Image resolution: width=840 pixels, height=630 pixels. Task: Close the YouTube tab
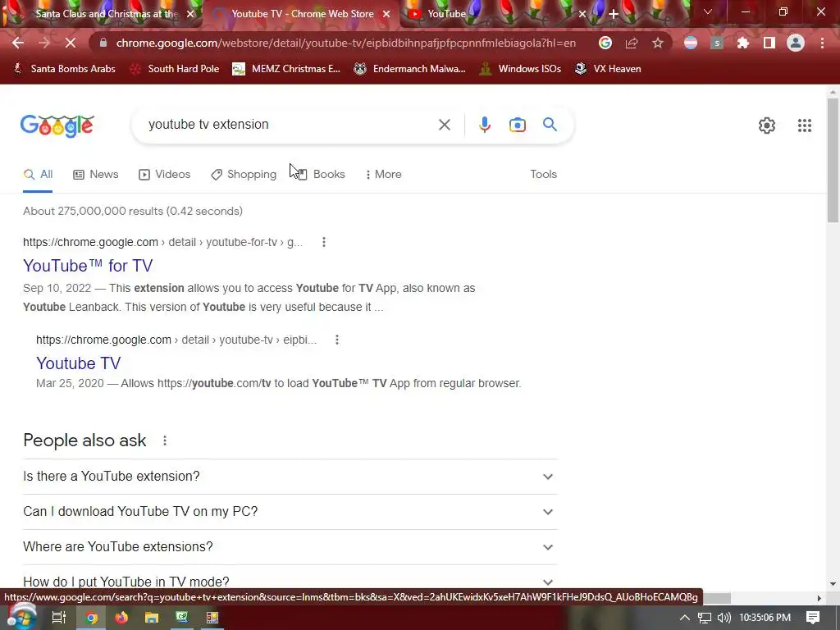582,14
